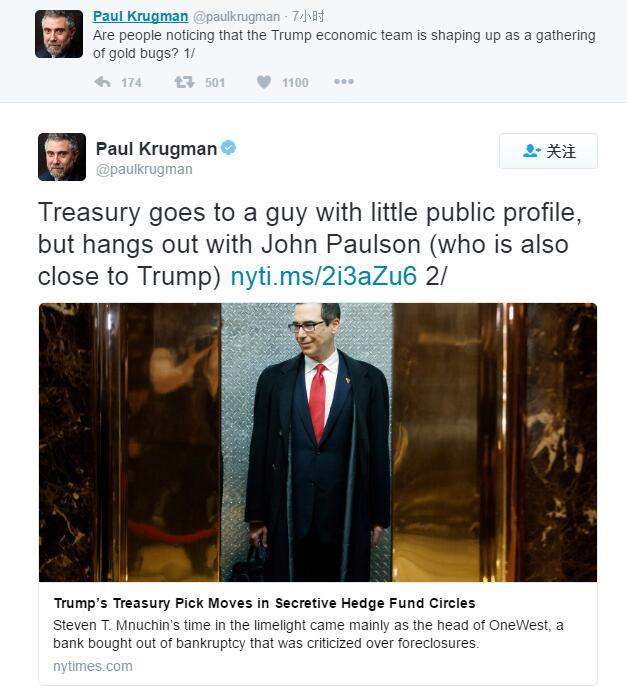Like the first tweet with heart icon
627x693 pixels.
click(x=264, y=82)
